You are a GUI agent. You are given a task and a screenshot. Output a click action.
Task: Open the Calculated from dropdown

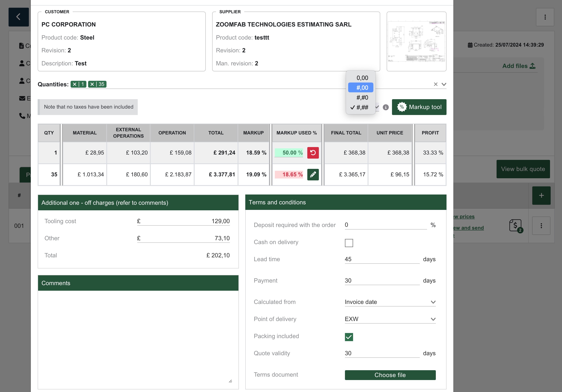point(390,302)
